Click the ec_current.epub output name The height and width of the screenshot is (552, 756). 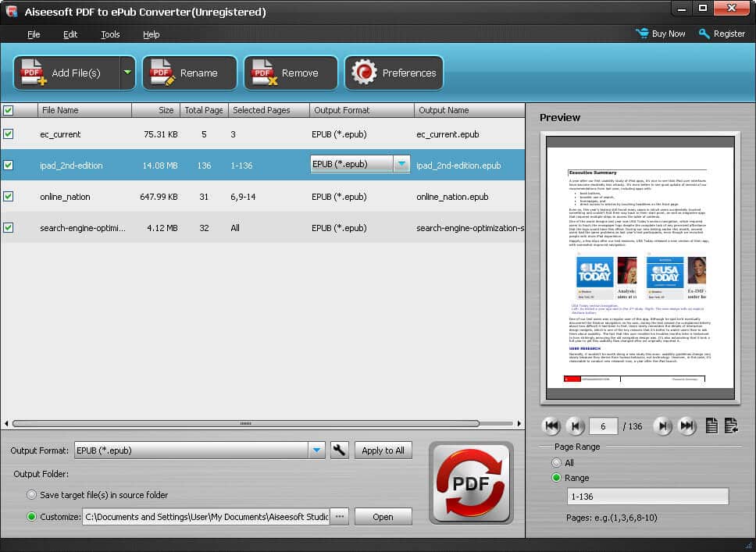point(448,134)
